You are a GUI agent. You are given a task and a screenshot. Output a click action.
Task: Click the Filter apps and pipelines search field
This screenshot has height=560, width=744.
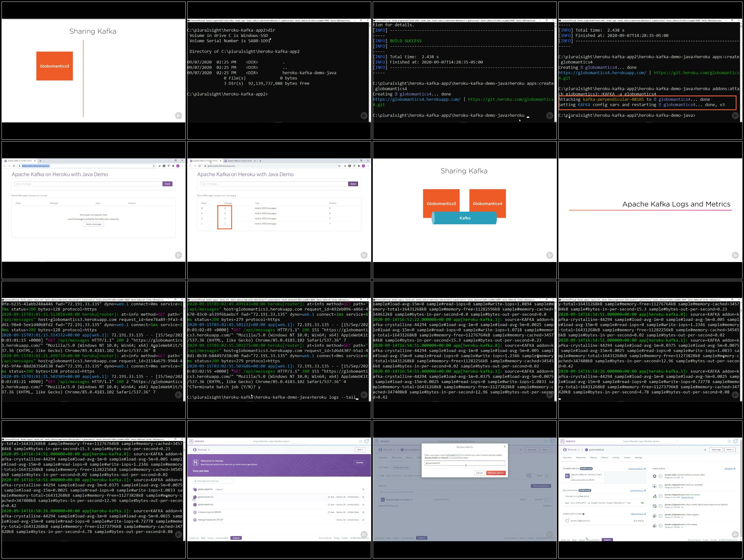[213, 481]
